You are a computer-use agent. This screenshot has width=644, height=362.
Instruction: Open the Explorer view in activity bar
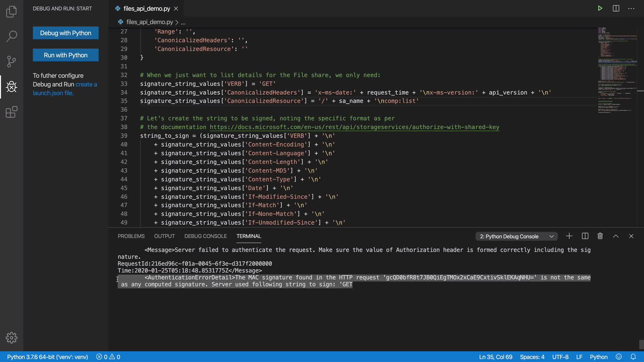(11, 12)
